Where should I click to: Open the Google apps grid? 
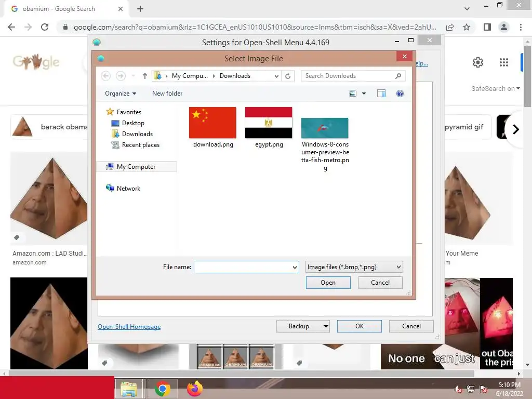coord(504,62)
